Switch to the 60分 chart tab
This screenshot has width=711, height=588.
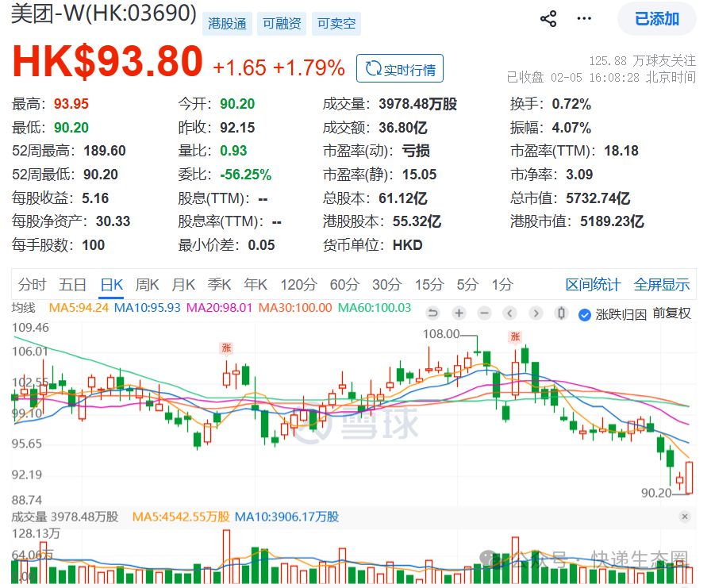coord(344,285)
